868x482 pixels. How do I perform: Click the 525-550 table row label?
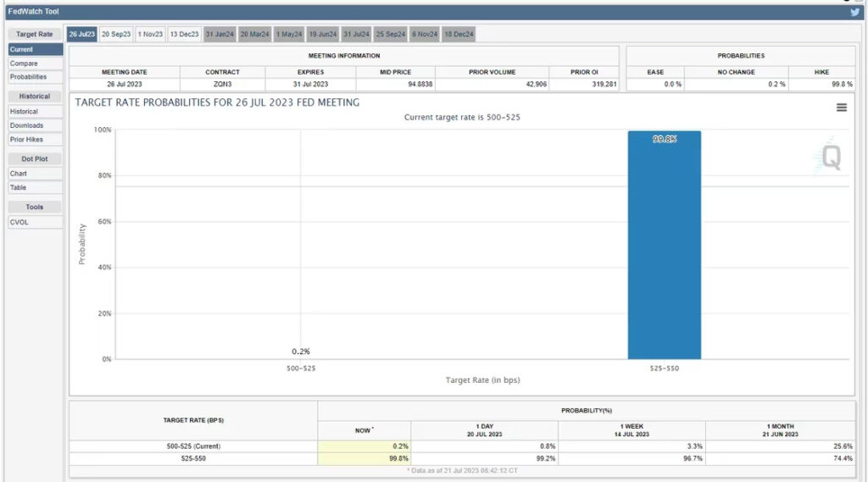[193, 459]
